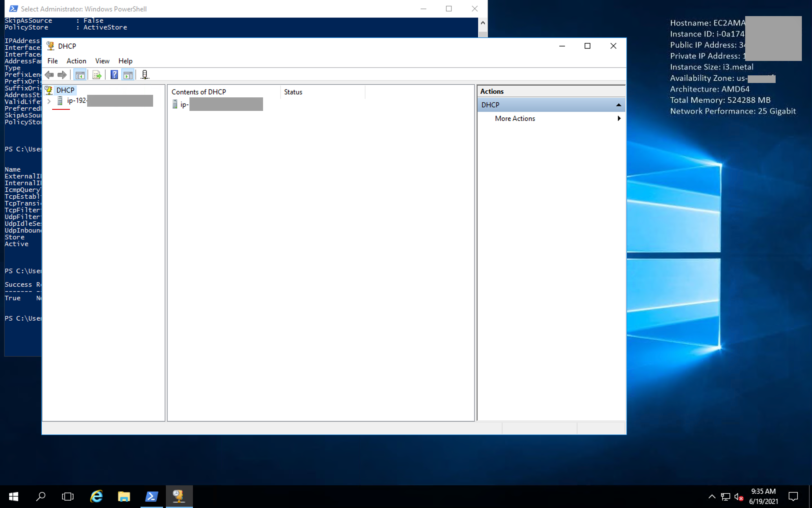Viewport: 812px width, 508px height.
Task: Open taskbar Search
Action: (41, 496)
